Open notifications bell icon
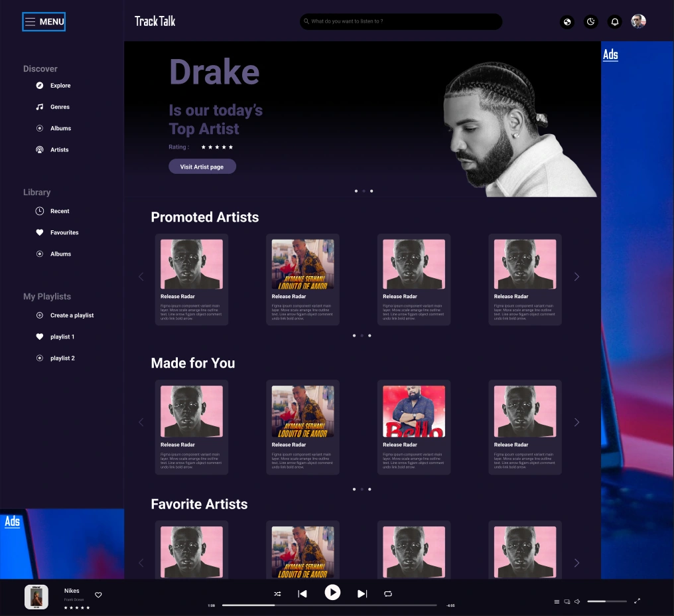 [x=615, y=21]
